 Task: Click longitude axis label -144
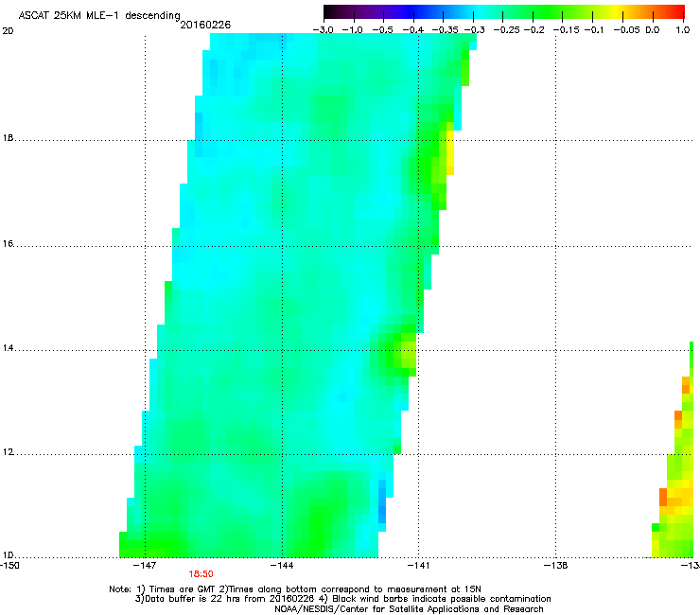[x=282, y=566]
